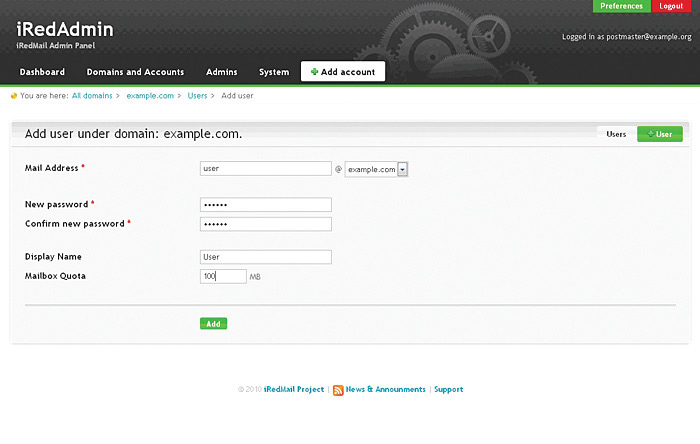Click the New password field
This screenshot has width=700, height=444.
[x=265, y=204]
